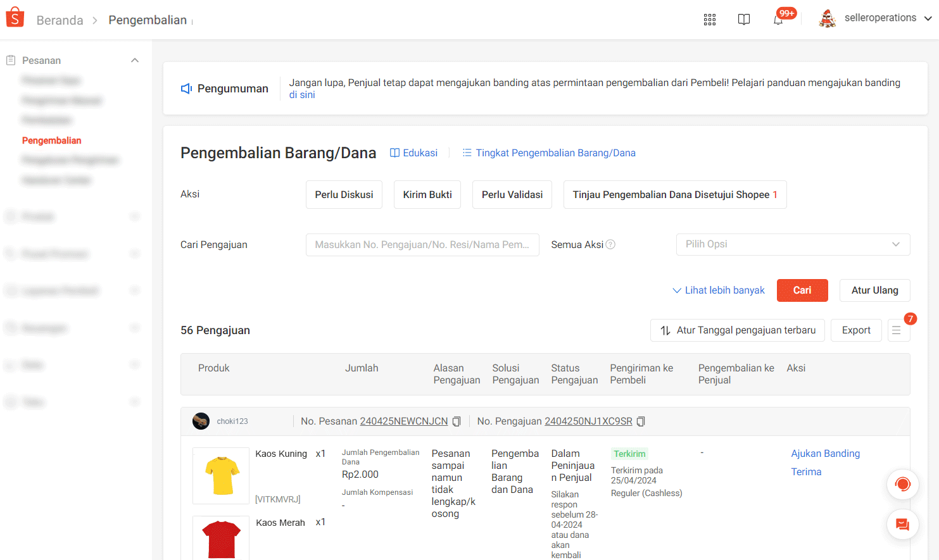Copy order number 240425NEWCNJCN
The height and width of the screenshot is (560, 939).
[457, 421]
